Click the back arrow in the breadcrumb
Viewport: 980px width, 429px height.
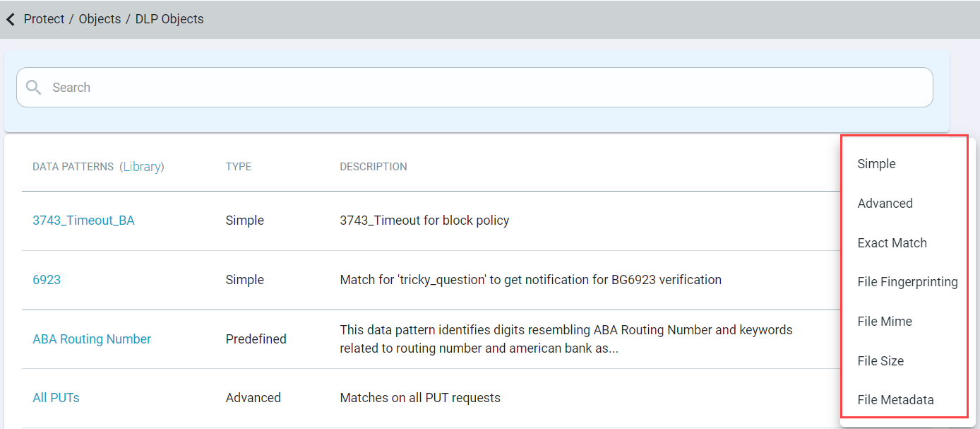point(10,19)
